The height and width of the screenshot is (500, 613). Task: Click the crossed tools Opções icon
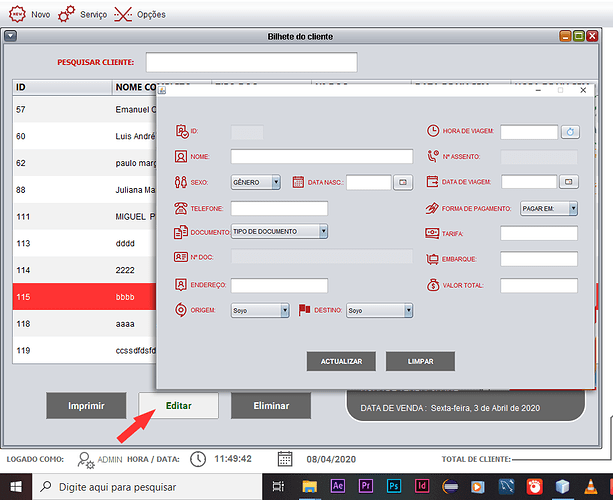(x=123, y=14)
